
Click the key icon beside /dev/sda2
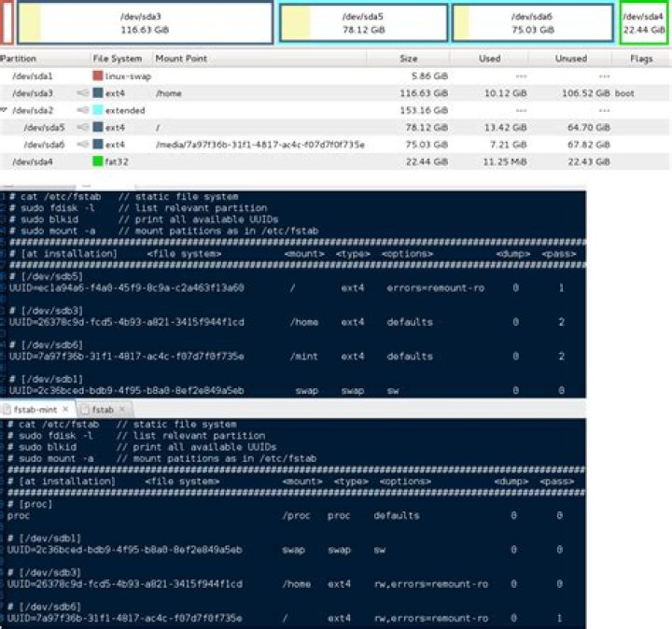(83, 110)
